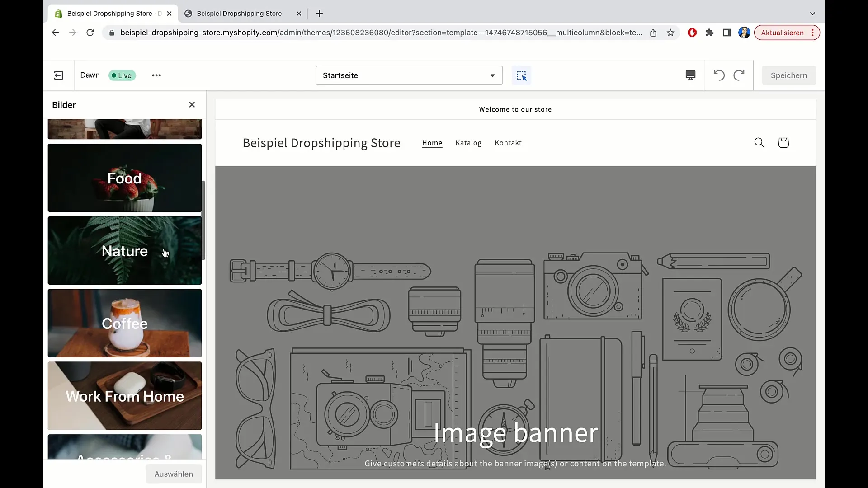
Task: Close the Bilder panel with X
Action: [x=191, y=104]
